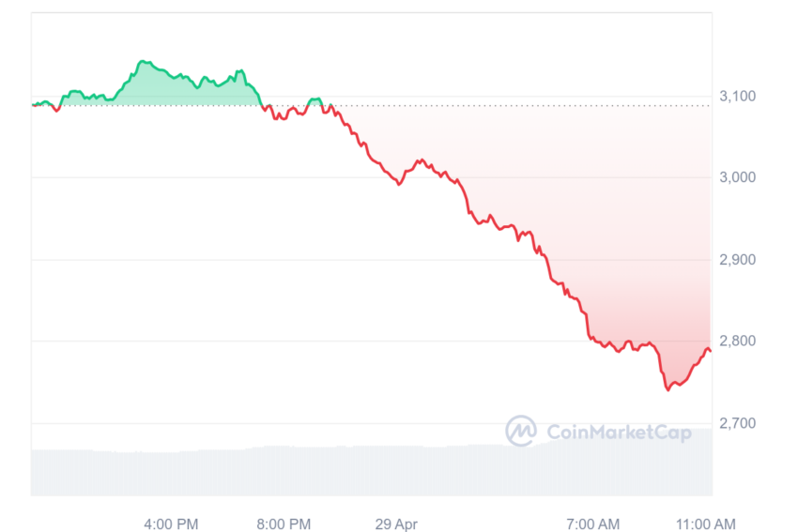Click the 3,100 price axis label
This screenshot has height=532, width=798.
coord(737,96)
